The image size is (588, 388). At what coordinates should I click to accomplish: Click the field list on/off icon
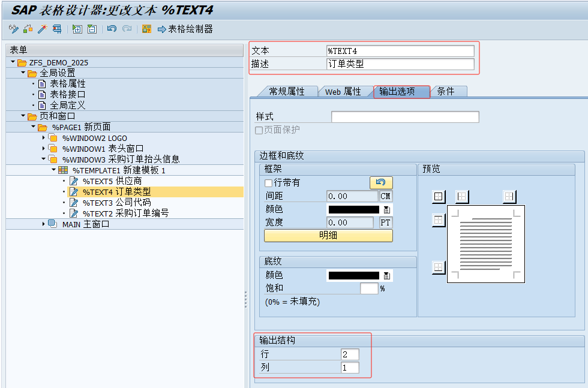(146, 29)
